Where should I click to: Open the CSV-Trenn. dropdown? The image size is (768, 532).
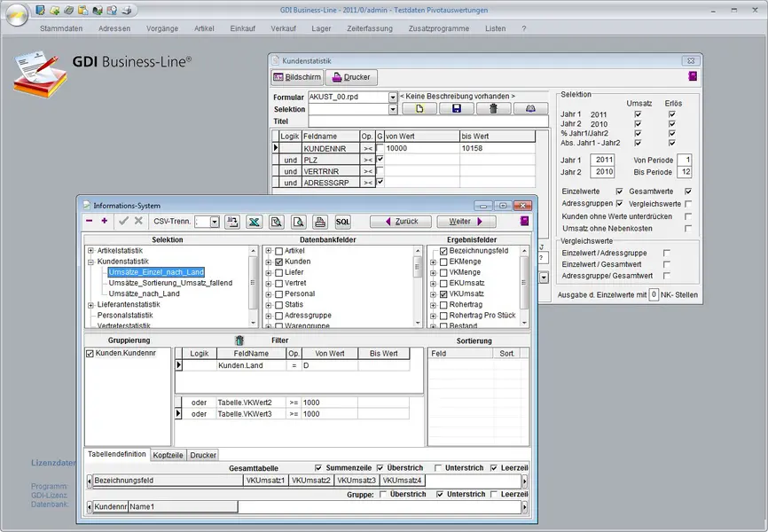tap(214, 222)
